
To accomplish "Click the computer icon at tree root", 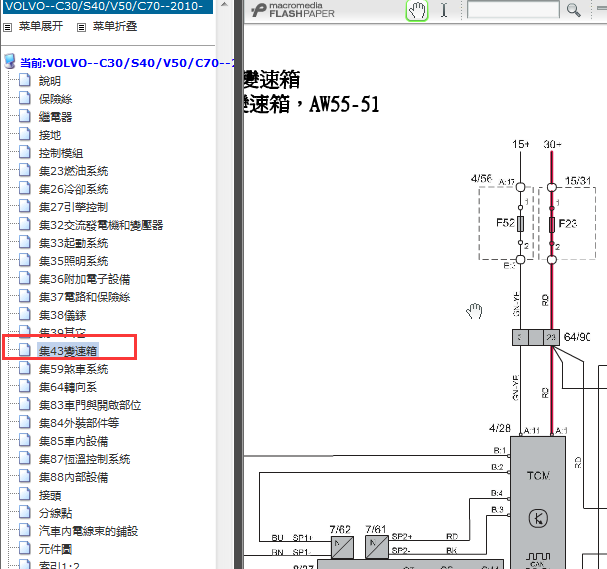I will pos(10,62).
